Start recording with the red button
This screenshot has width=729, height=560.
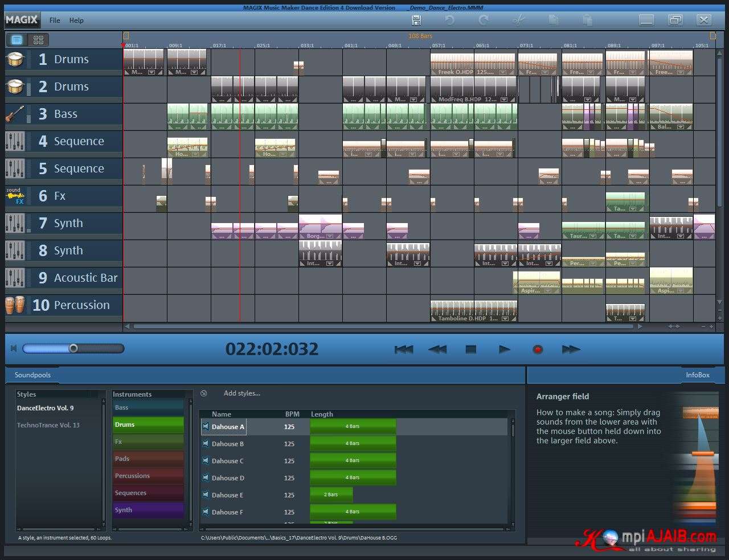[x=538, y=349]
